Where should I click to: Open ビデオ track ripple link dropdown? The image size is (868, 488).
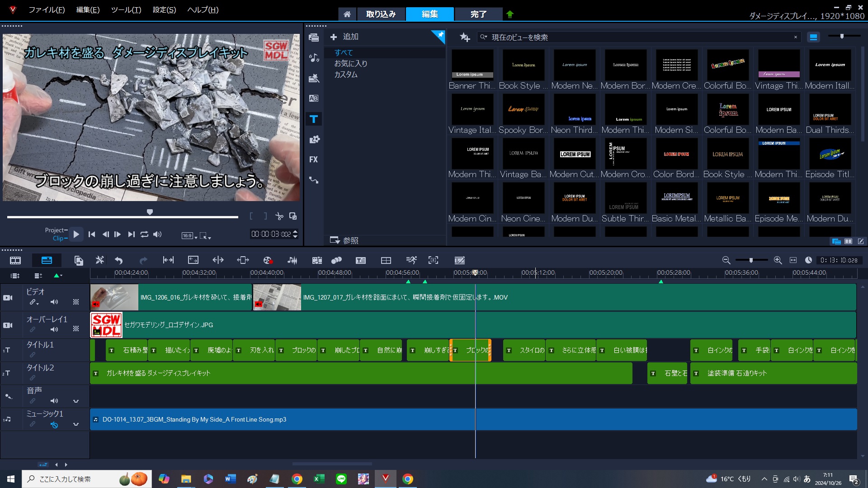[34, 302]
